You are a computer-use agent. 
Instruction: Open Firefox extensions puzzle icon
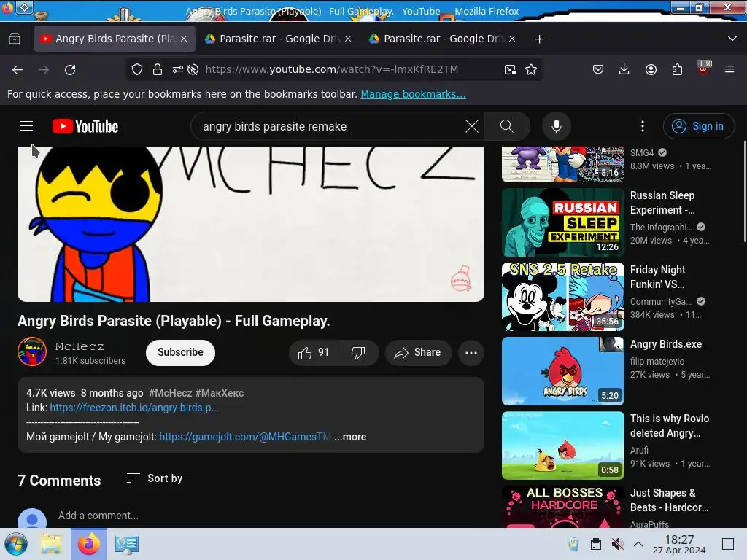(x=677, y=69)
